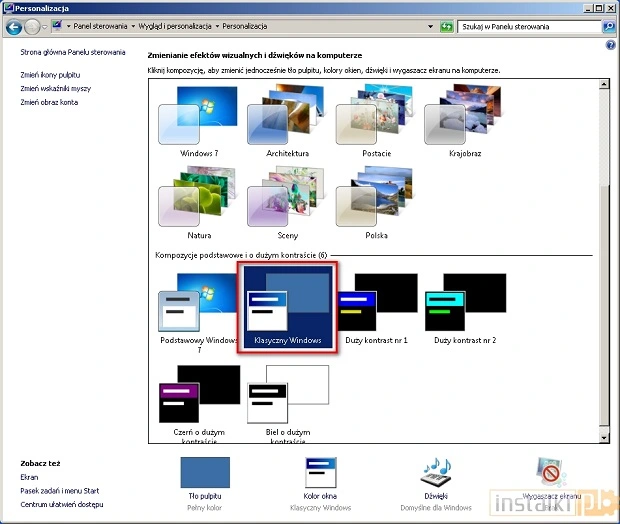Click the theme list scroll up arrow
Screen dimensions: 620x524
click(604, 84)
